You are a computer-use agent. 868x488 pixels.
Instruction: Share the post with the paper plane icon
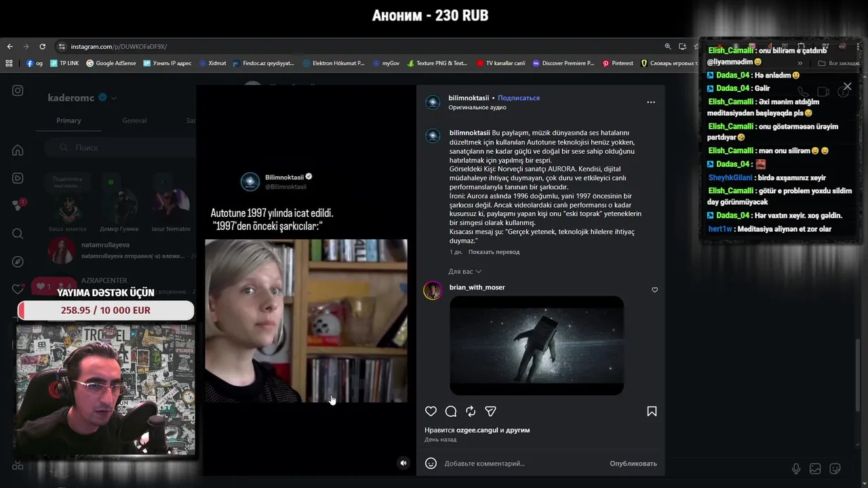[x=491, y=411]
